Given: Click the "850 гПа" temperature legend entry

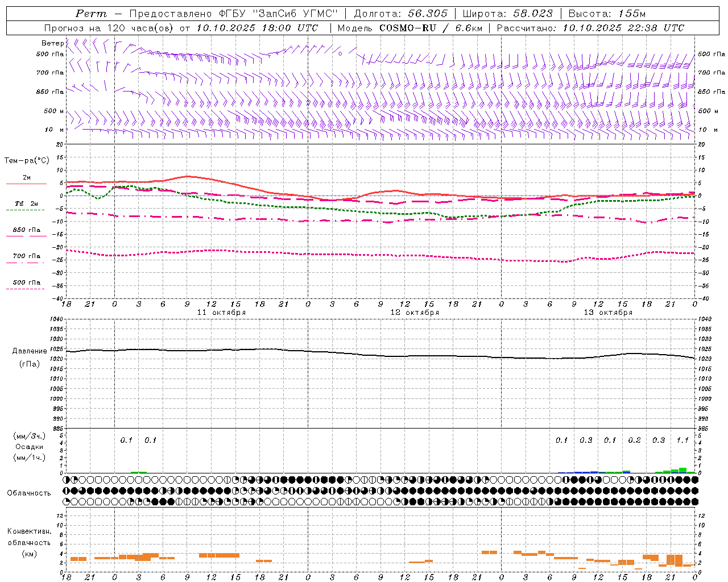Looking at the screenshot, I should click(x=26, y=230).
